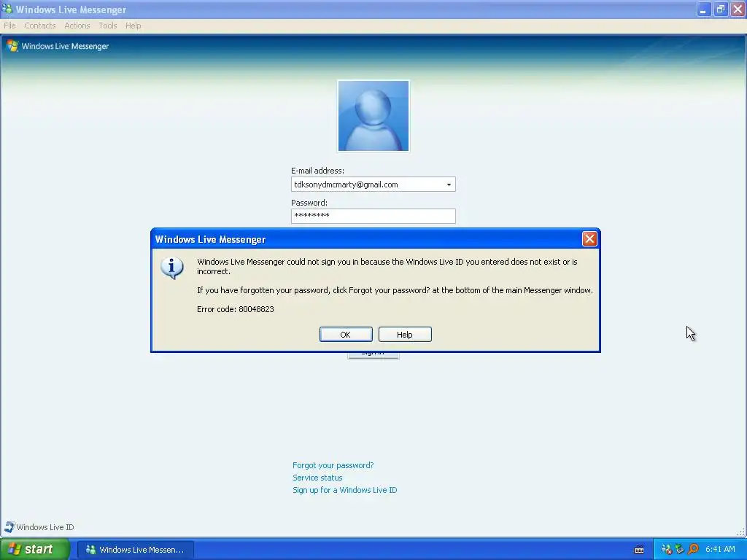Click the Windows Live Messenger butterfly logo
Screen dimensions: 747x560
[12, 46]
